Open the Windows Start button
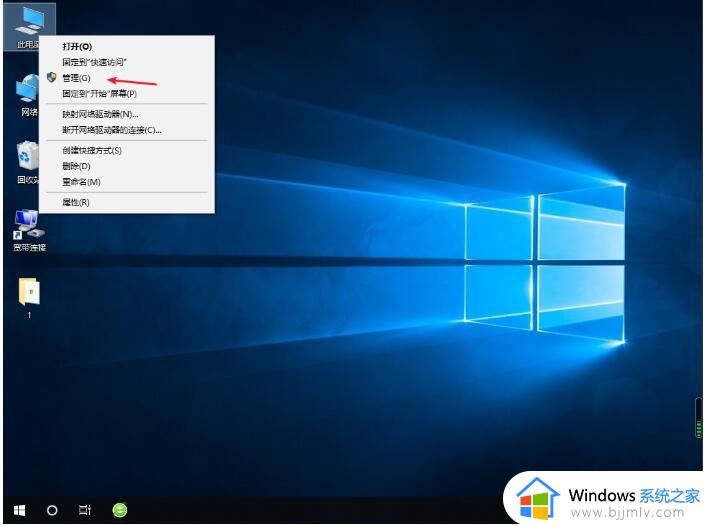This screenshot has width=705, height=526. coord(19,510)
